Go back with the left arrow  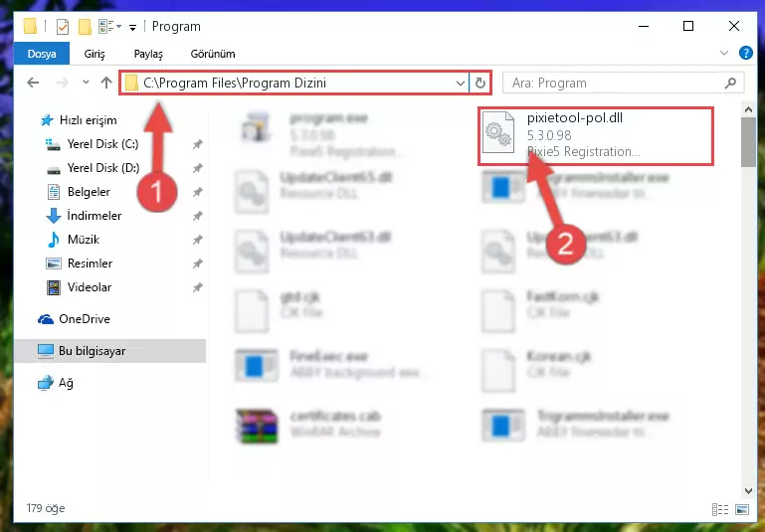33,83
